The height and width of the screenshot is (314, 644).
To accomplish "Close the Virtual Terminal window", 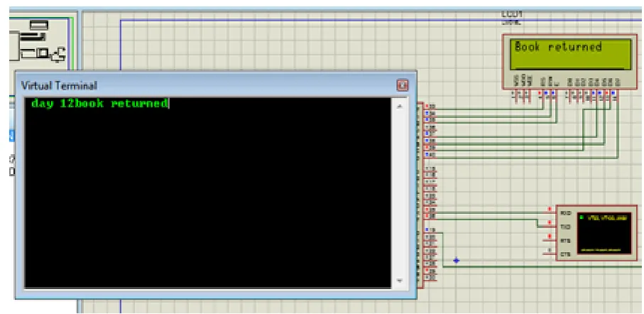I will coord(402,85).
